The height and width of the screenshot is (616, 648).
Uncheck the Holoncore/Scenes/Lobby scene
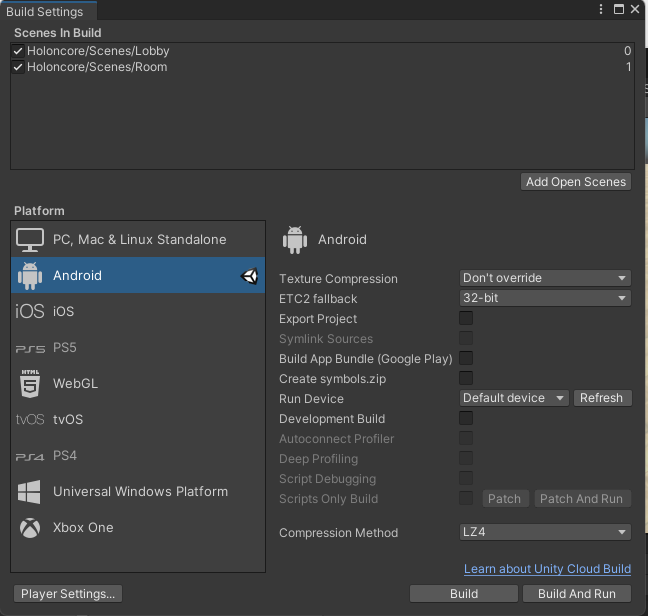tap(18, 51)
